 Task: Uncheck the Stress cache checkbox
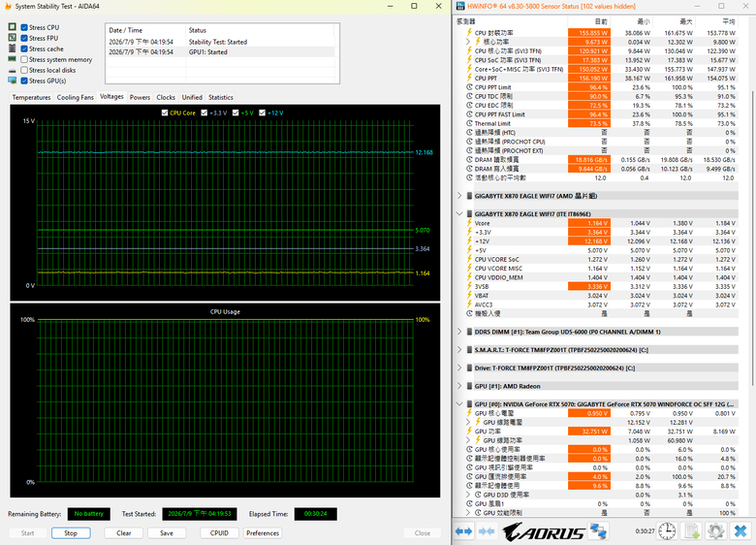click(24, 48)
